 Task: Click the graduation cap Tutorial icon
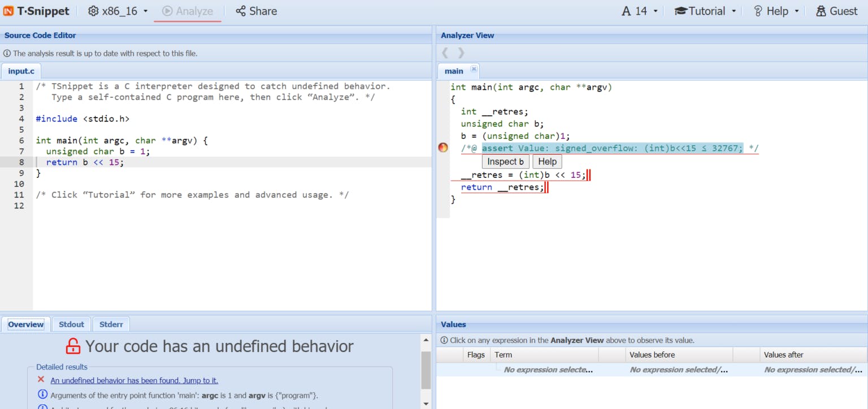[680, 11]
